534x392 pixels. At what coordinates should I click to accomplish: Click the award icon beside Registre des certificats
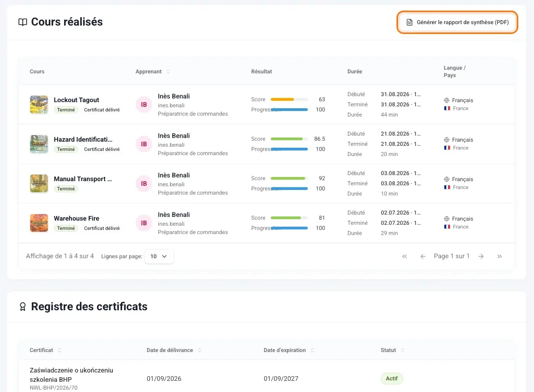pyautogui.click(x=23, y=307)
